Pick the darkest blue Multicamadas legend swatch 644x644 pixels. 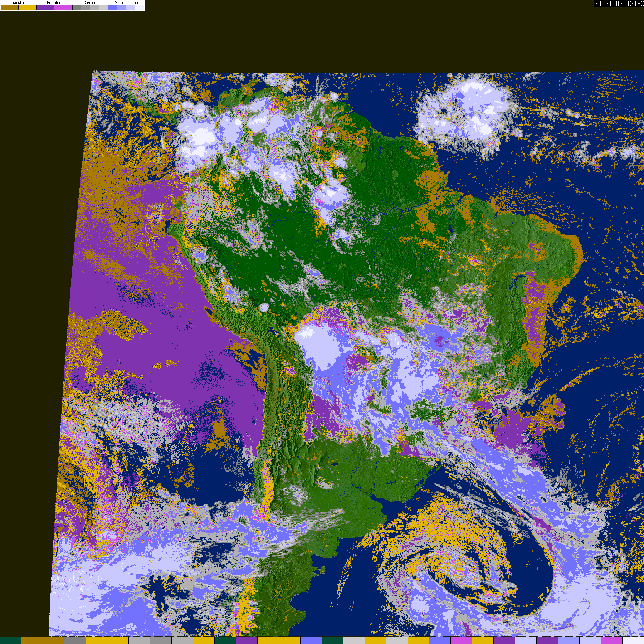[x=112, y=8]
